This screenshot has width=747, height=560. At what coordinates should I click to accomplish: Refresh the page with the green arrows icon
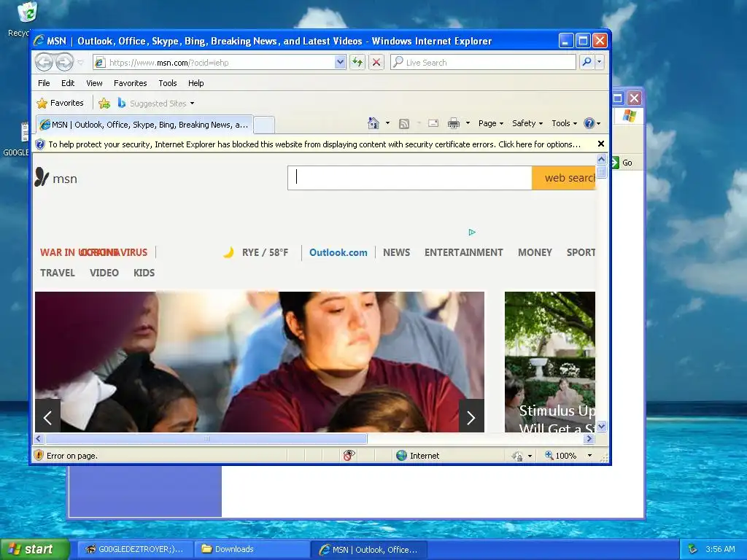(x=357, y=63)
